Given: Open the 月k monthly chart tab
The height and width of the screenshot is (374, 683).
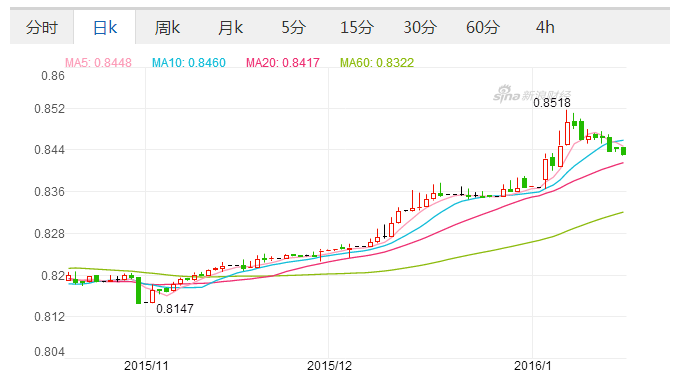Looking at the screenshot, I should point(230,27).
